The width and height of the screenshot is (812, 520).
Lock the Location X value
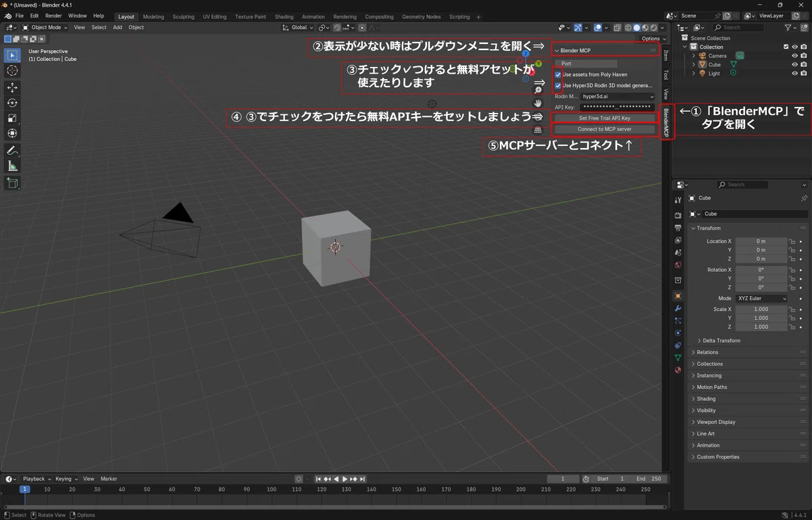click(792, 241)
